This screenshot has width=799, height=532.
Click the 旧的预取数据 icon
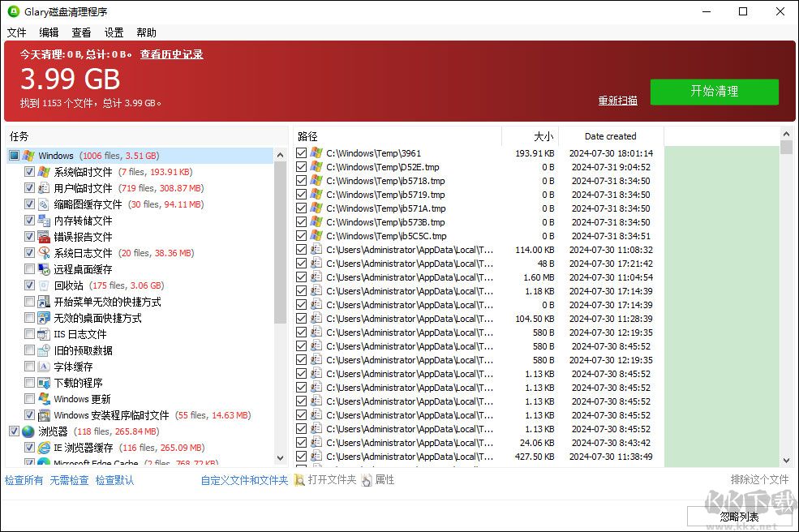(x=45, y=350)
